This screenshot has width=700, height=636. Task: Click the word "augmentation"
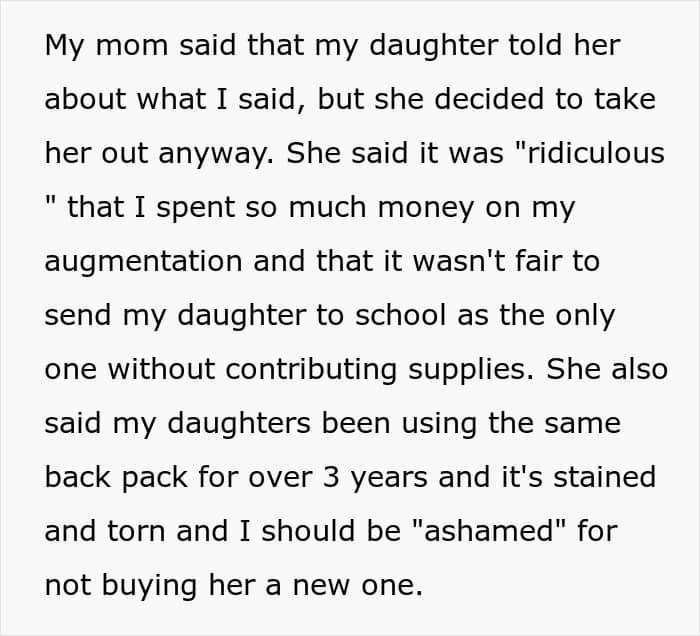pos(143,262)
